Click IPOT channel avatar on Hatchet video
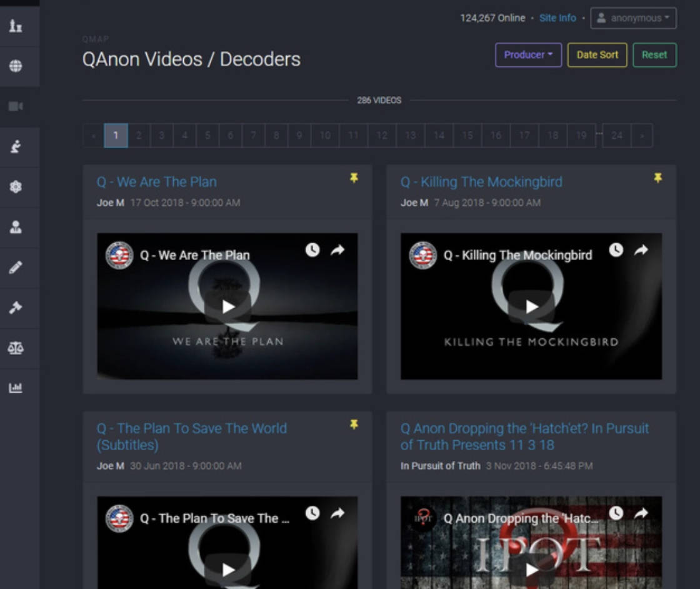Screen dimensions: 700x589 422,518
